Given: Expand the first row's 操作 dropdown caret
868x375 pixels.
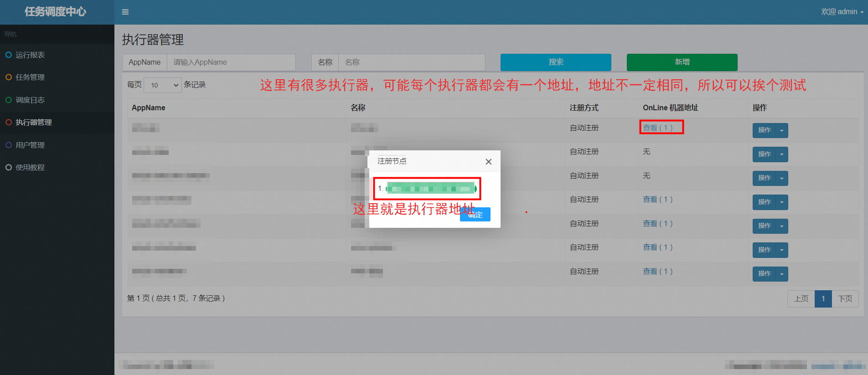Looking at the screenshot, I should click(782, 131).
